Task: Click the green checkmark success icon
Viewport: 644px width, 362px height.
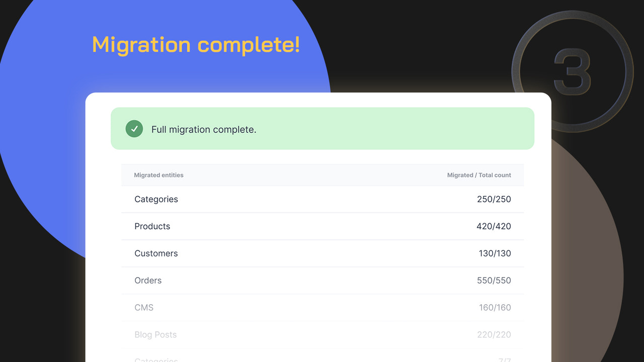Action: 134,129
